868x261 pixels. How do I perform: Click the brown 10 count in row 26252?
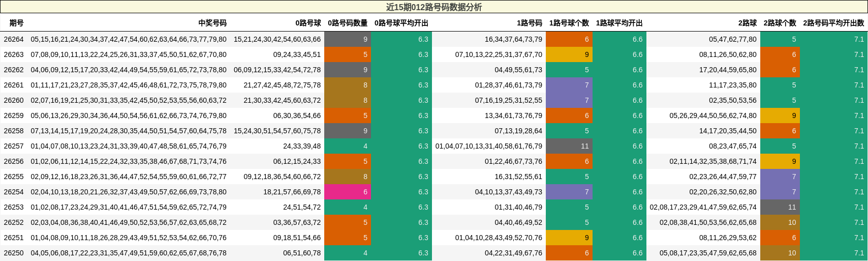click(x=780, y=222)
